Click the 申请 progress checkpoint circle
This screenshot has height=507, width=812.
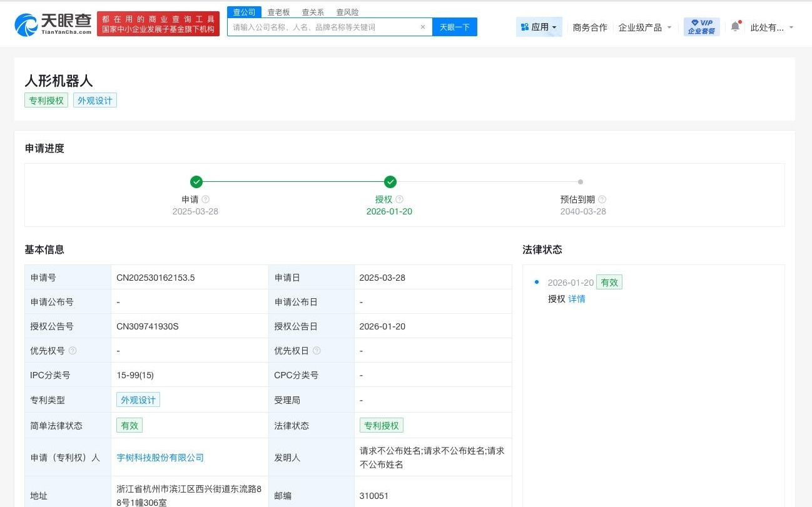point(196,182)
